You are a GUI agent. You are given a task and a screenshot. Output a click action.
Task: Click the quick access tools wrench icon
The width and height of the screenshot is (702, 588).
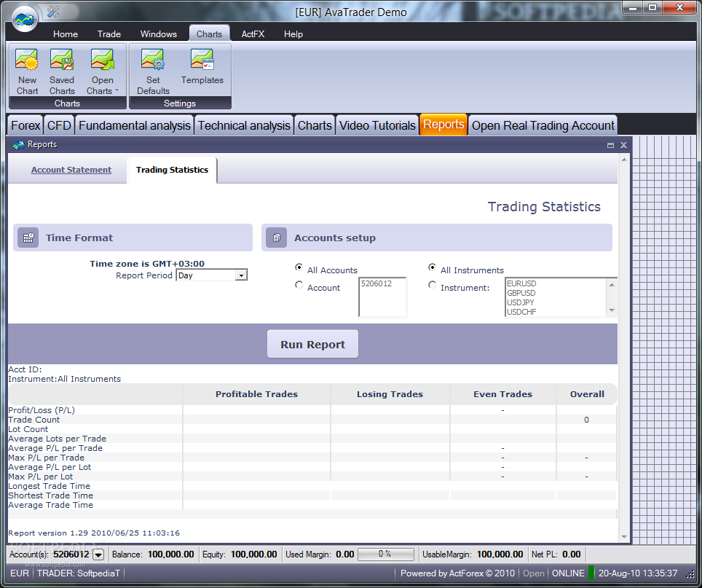[x=53, y=12]
